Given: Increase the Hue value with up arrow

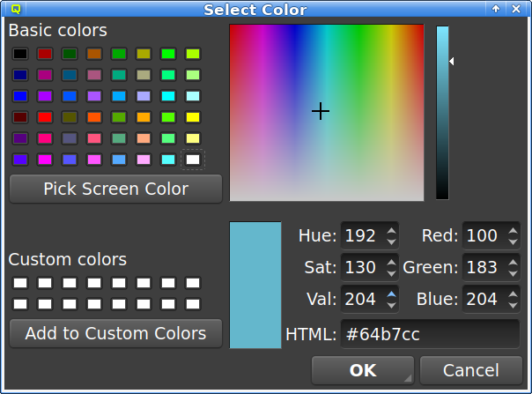Looking at the screenshot, I should tap(392, 230).
